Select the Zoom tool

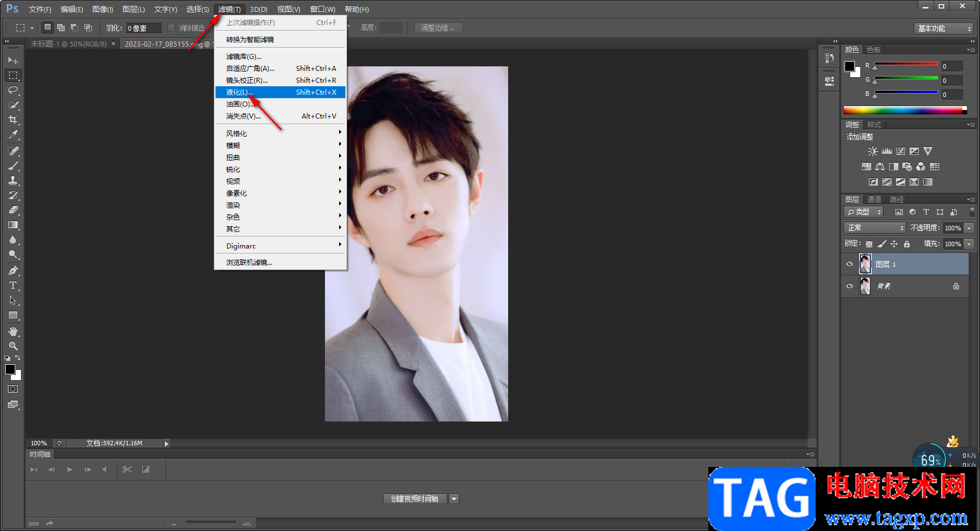click(x=13, y=346)
